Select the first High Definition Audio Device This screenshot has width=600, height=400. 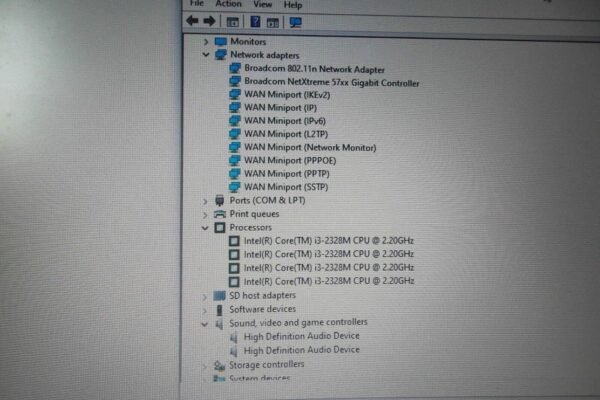302,336
